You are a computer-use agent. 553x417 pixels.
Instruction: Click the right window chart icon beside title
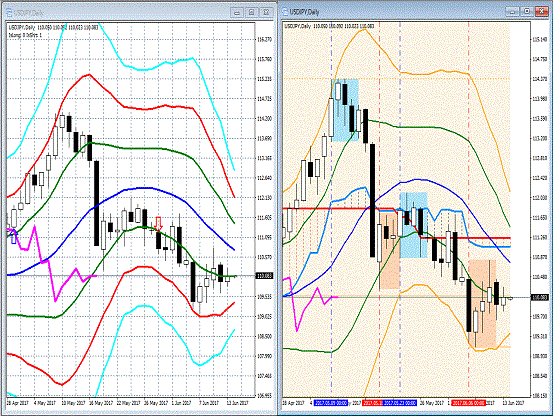285,12
